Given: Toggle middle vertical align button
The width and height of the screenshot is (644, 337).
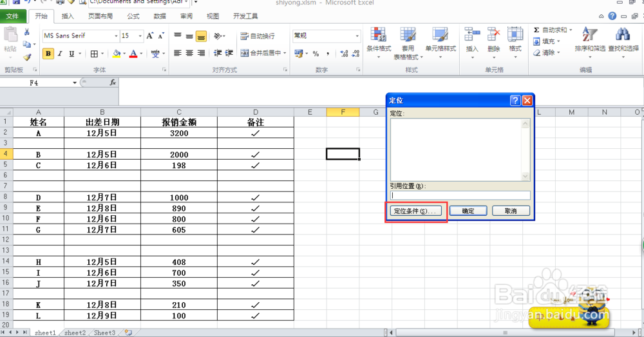Looking at the screenshot, I should [x=189, y=36].
